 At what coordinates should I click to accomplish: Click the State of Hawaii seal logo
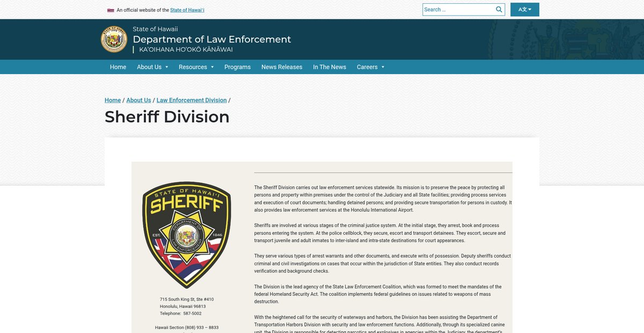click(114, 39)
